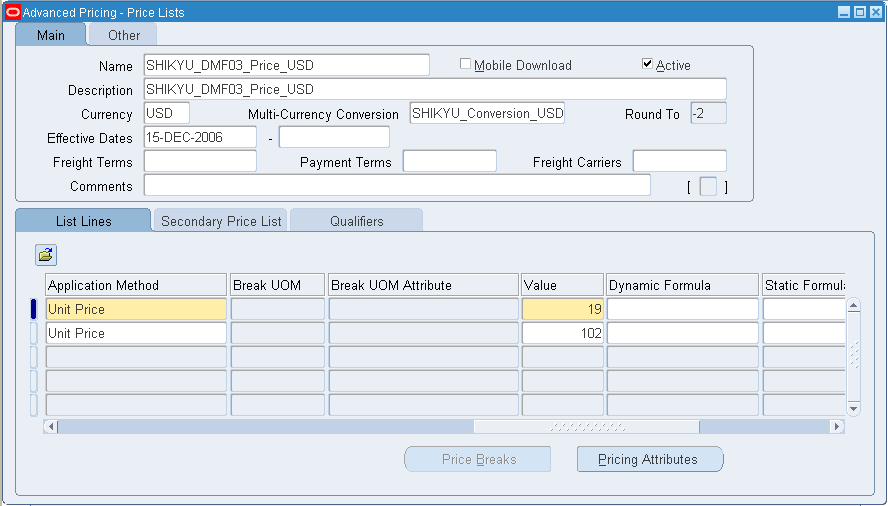Minimize the Price Lists window
The width and height of the screenshot is (888, 506).
[x=844, y=12]
